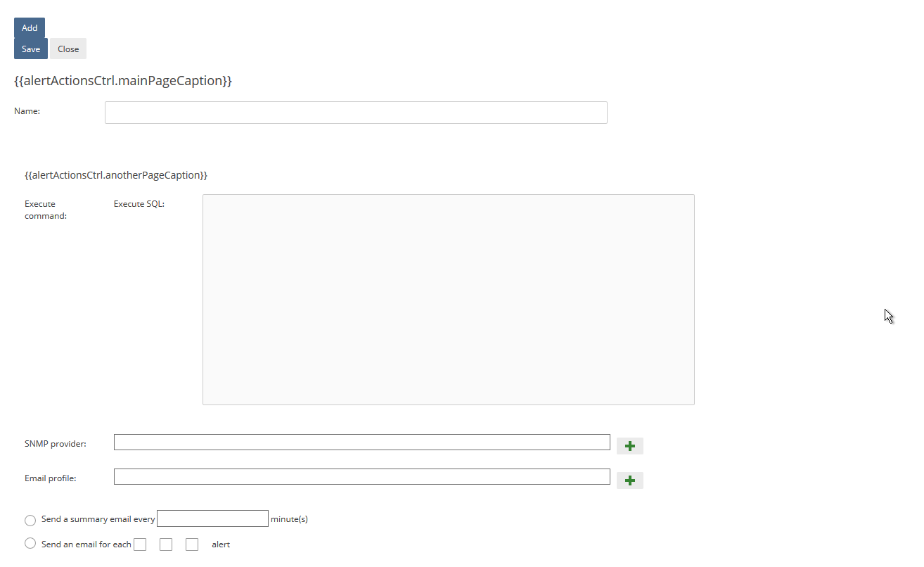Add a new SNMP provider with plus icon
Image resolution: width=924 pixels, height=567 pixels.
tap(630, 446)
